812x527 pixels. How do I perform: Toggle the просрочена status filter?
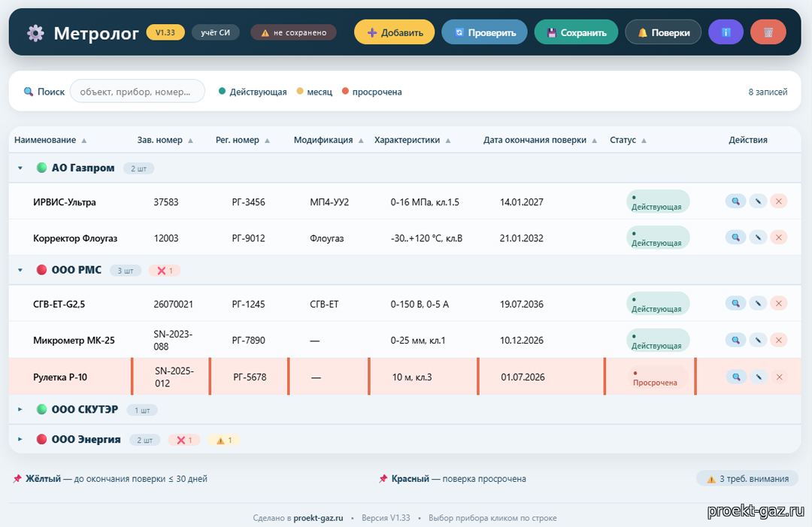point(372,92)
